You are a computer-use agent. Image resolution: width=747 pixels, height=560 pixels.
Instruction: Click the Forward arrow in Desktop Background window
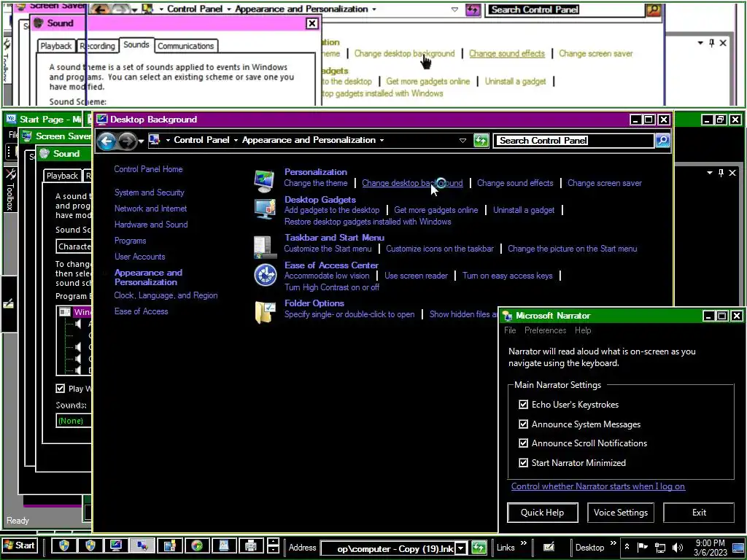click(127, 141)
